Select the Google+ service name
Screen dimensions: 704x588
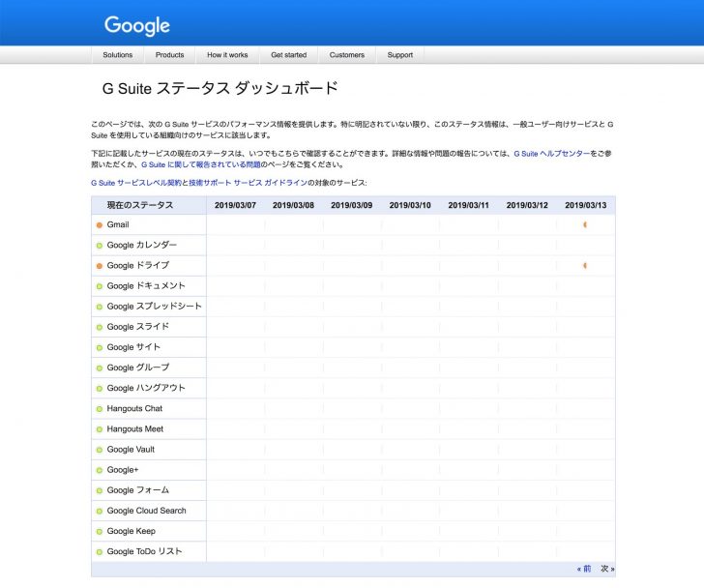[x=122, y=470]
